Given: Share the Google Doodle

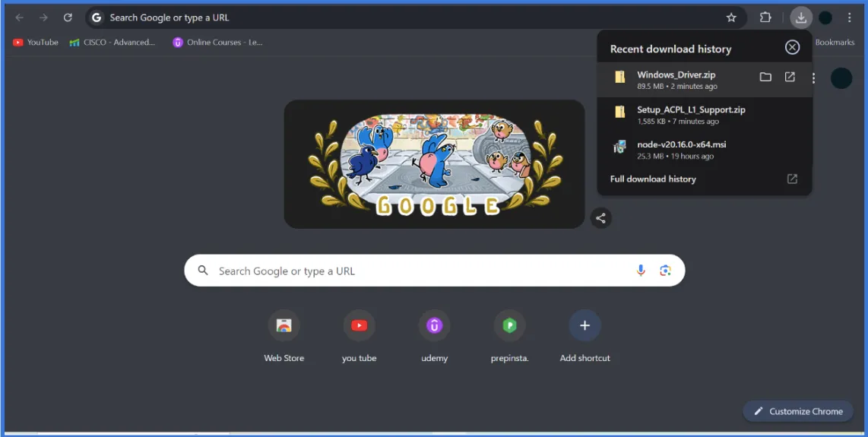Looking at the screenshot, I should [x=600, y=218].
